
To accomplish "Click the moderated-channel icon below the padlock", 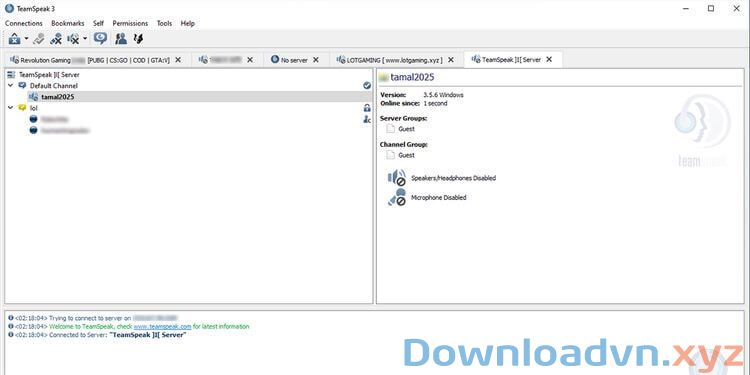I will [367, 119].
